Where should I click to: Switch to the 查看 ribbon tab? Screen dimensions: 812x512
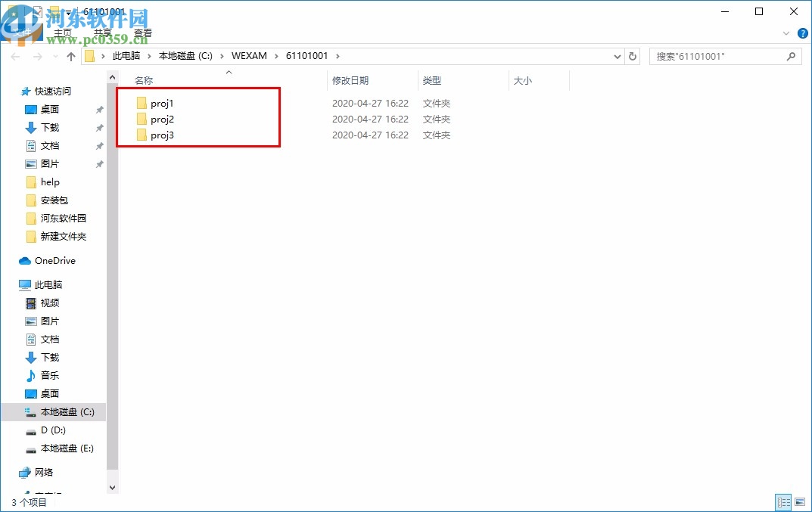pos(143,33)
